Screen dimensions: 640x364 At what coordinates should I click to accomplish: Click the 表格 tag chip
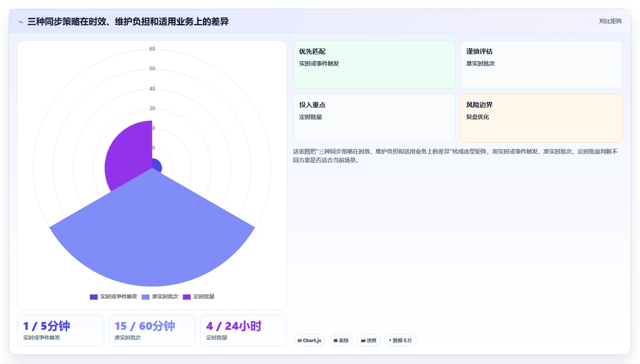point(341,340)
